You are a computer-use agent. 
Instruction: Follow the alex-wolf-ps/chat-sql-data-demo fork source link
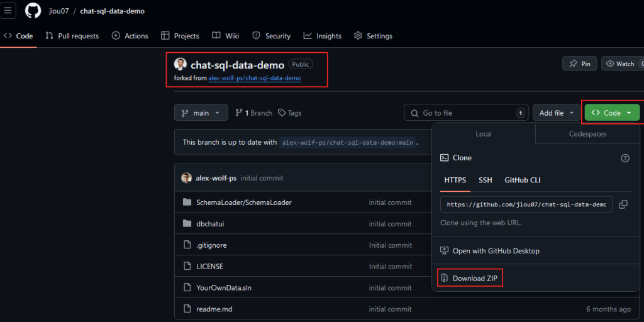255,77
